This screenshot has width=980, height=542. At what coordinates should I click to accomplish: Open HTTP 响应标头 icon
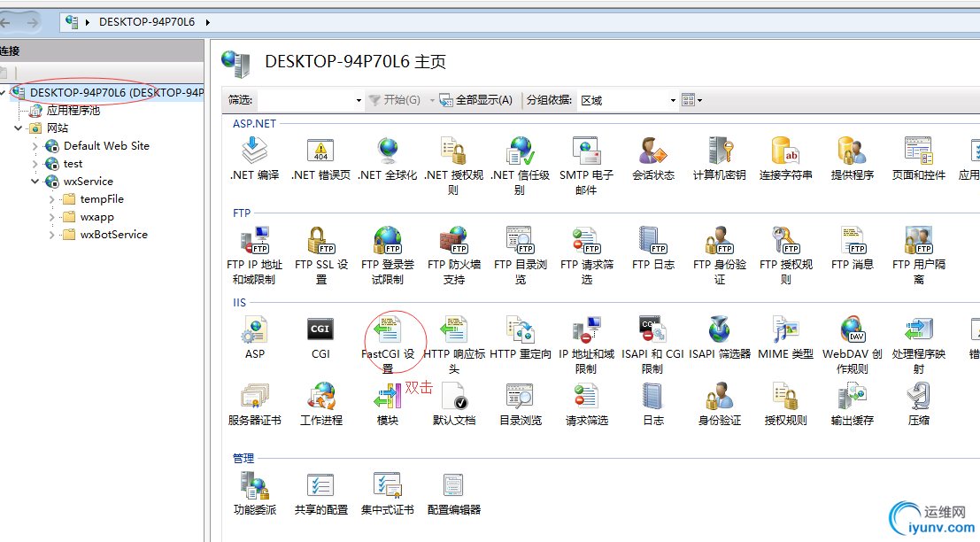454,329
